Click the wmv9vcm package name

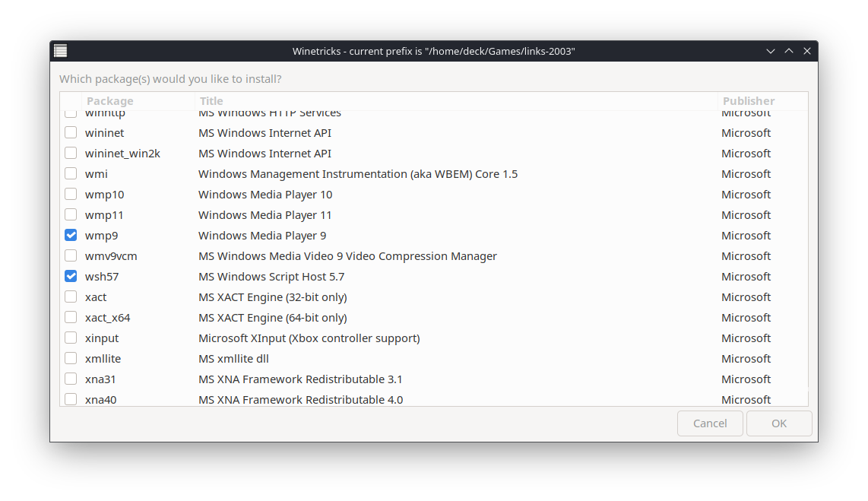tap(111, 255)
